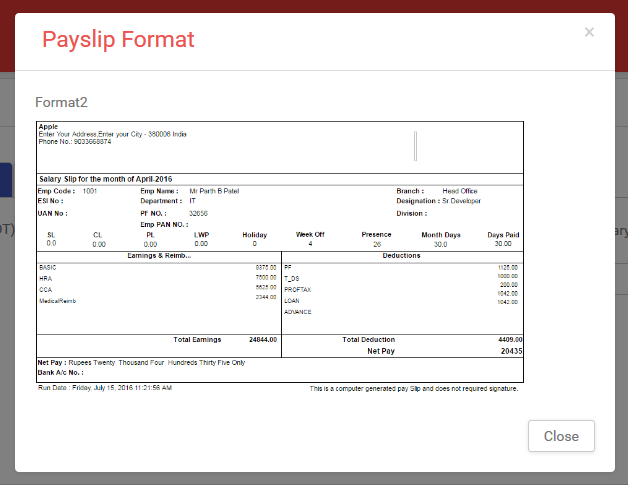Viewport: 628px width, 485px height.
Task: Click the 'Days Paid' column label
Action: tap(503, 235)
